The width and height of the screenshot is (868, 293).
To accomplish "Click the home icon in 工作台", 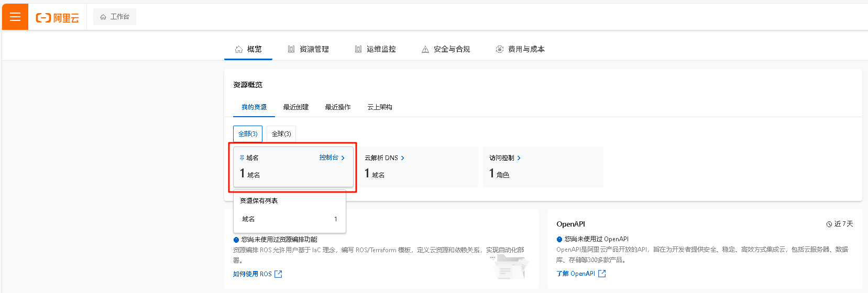I will 103,17.
